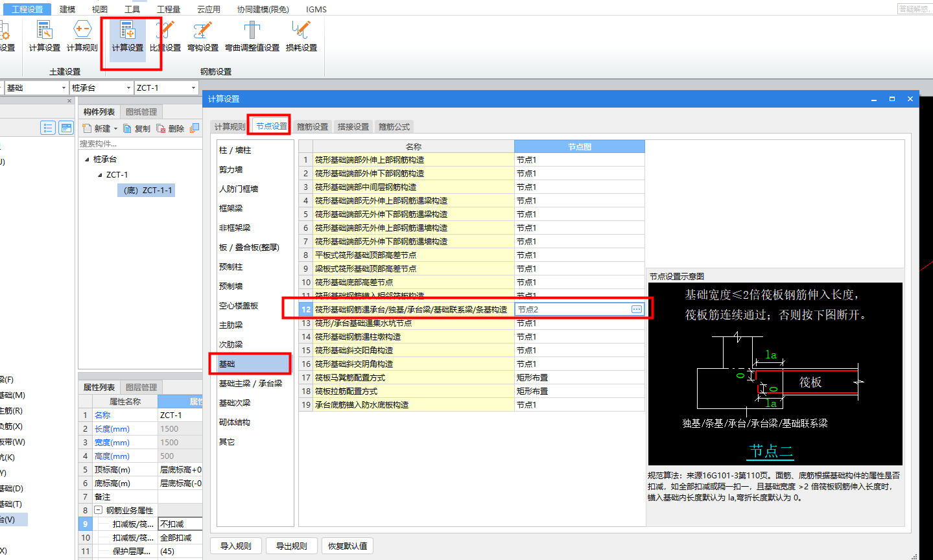The width and height of the screenshot is (933, 560).
Task: Select 砌体结构 category in dialog list
Action: tap(235, 423)
